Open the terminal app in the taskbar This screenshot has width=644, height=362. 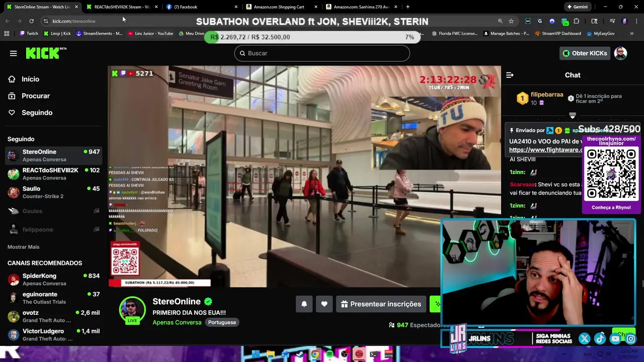[374, 354]
